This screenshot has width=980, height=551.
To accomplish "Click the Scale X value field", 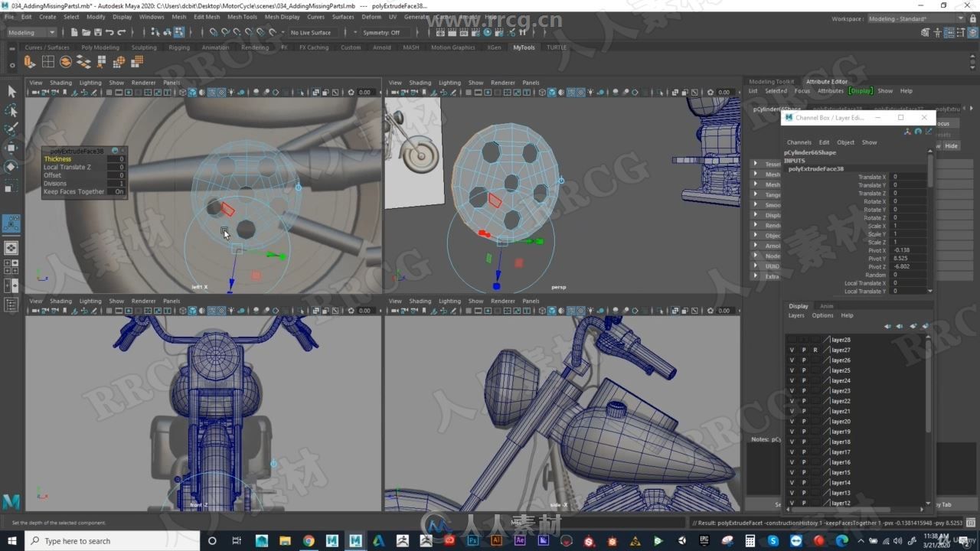I will point(909,226).
